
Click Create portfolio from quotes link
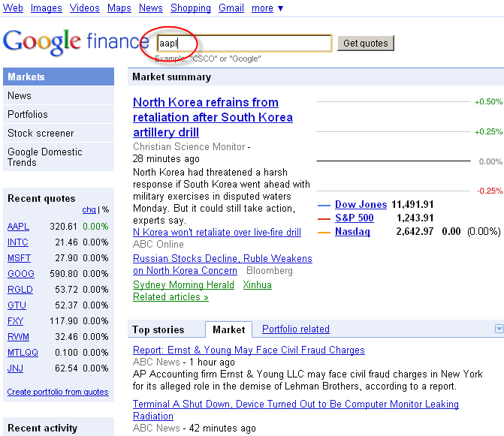click(x=58, y=392)
